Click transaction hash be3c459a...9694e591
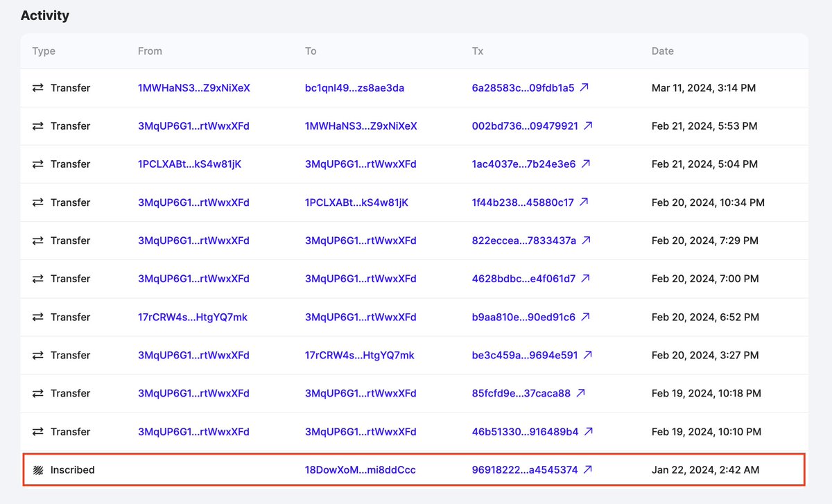Image resolution: width=832 pixels, height=504 pixels. [x=524, y=355]
